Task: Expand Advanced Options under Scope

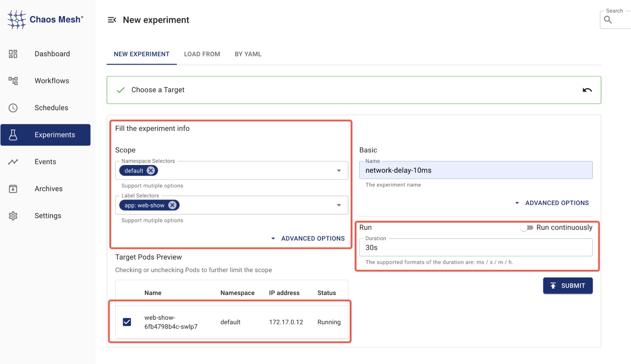Action: click(x=308, y=238)
